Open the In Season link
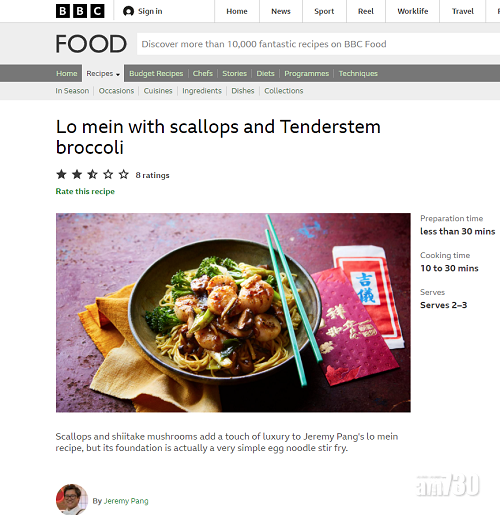Viewport: 500px width, 515px height. [72, 91]
